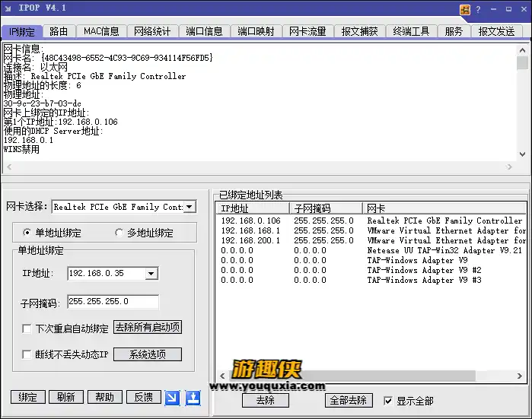Switch to the MAC信息 tab
The height and width of the screenshot is (419, 532).
click(101, 31)
